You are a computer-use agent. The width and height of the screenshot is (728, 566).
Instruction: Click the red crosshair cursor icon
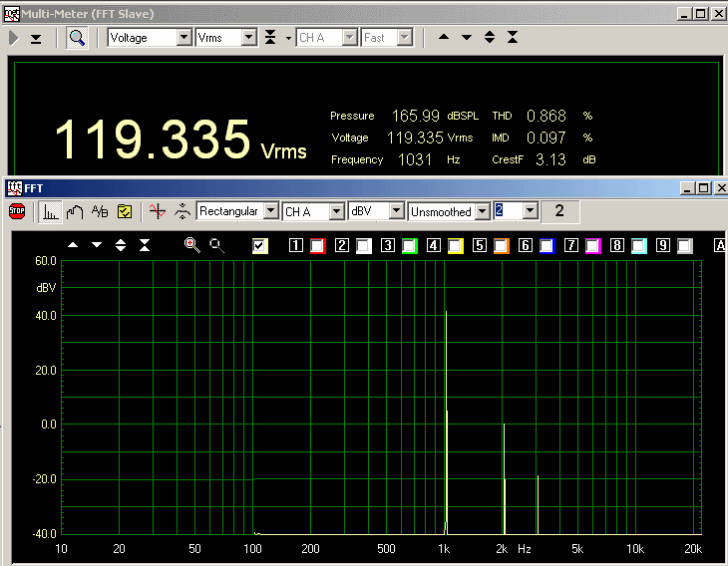coord(156,211)
